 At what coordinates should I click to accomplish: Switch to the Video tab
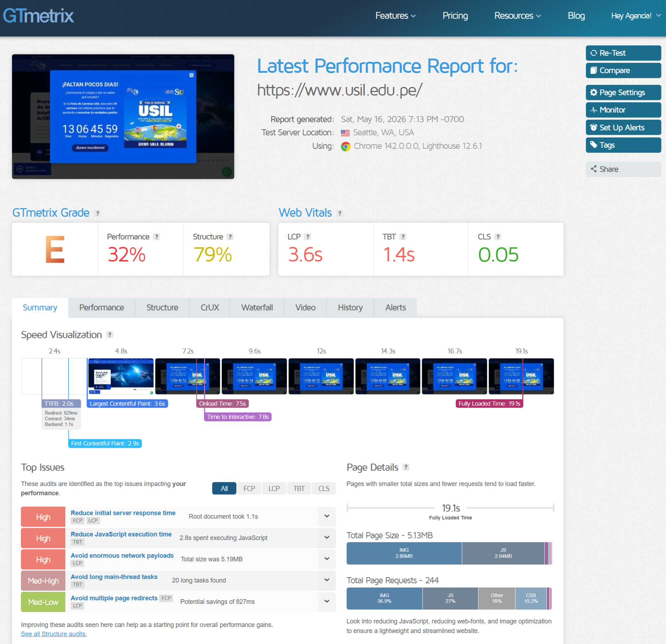point(305,308)
